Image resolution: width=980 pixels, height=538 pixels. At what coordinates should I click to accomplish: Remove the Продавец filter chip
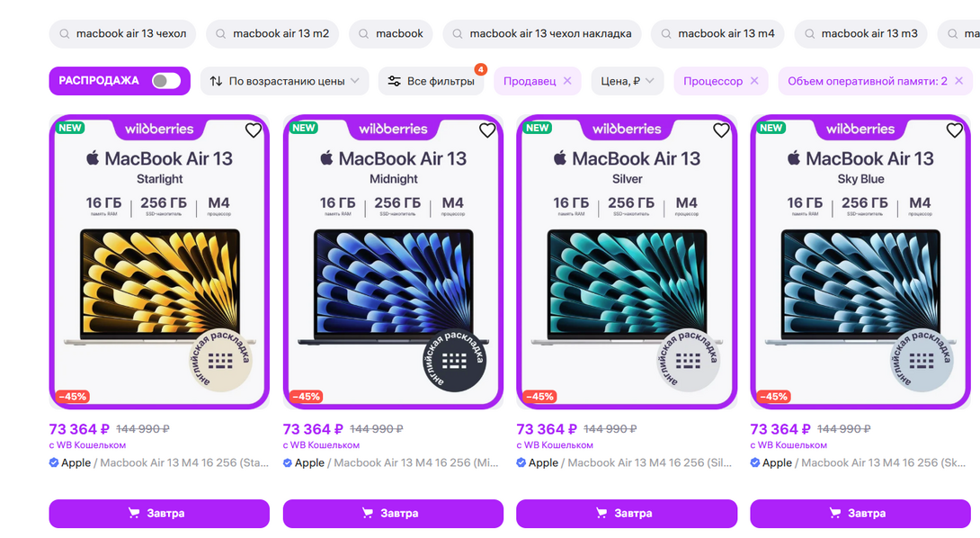567,81
